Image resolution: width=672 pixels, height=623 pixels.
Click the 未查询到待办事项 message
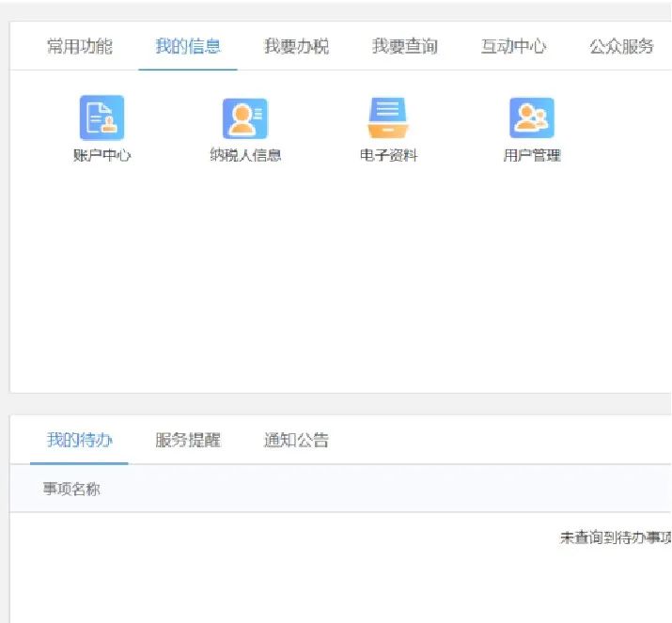[x=616, y=537]
